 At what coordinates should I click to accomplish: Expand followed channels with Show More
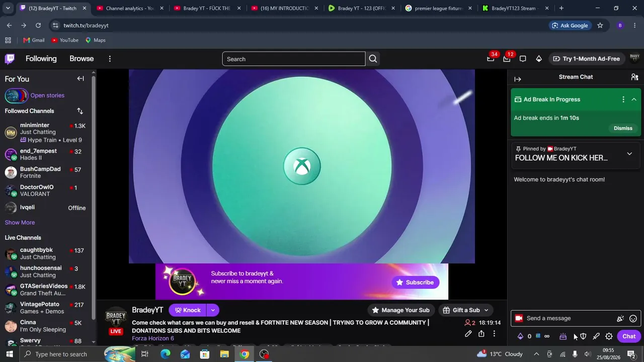pos(20,223)
